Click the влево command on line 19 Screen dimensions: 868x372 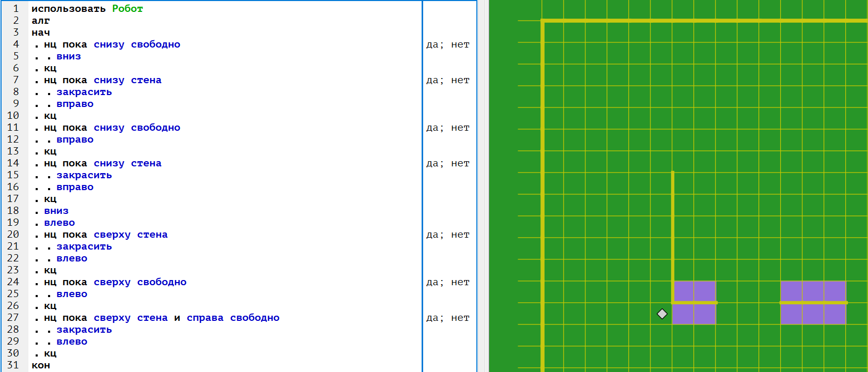(x=59, y=223)
